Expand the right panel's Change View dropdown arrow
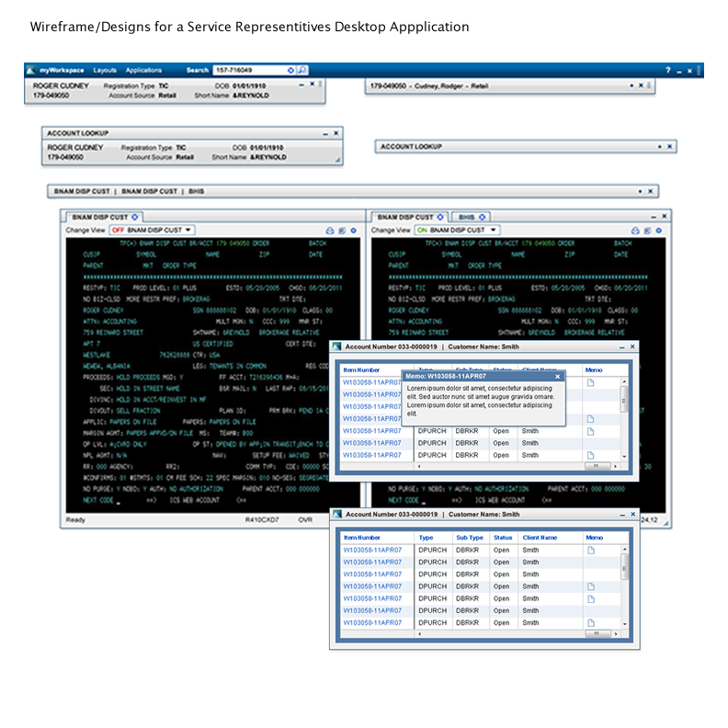This screenshot has width=728, height=728. (494, 230)
